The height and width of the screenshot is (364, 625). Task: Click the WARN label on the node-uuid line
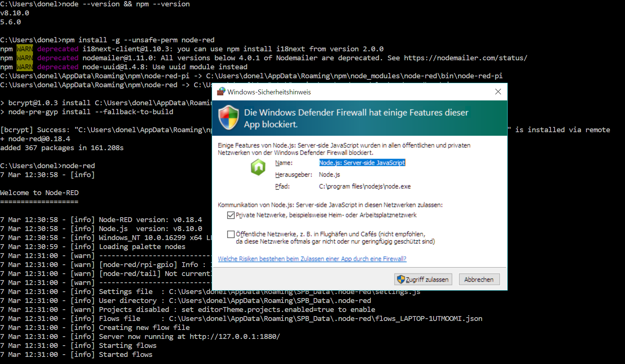25,67
